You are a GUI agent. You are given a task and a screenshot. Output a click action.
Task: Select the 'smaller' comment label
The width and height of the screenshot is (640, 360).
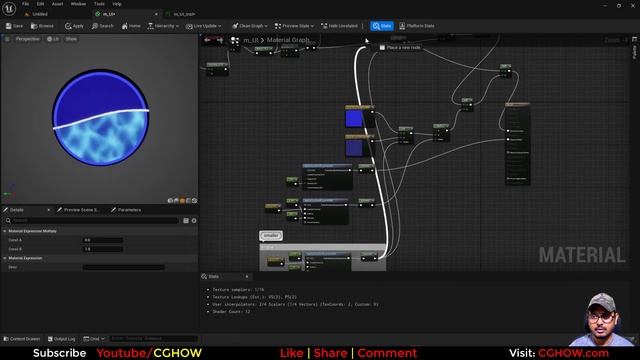tap(271, 236)
